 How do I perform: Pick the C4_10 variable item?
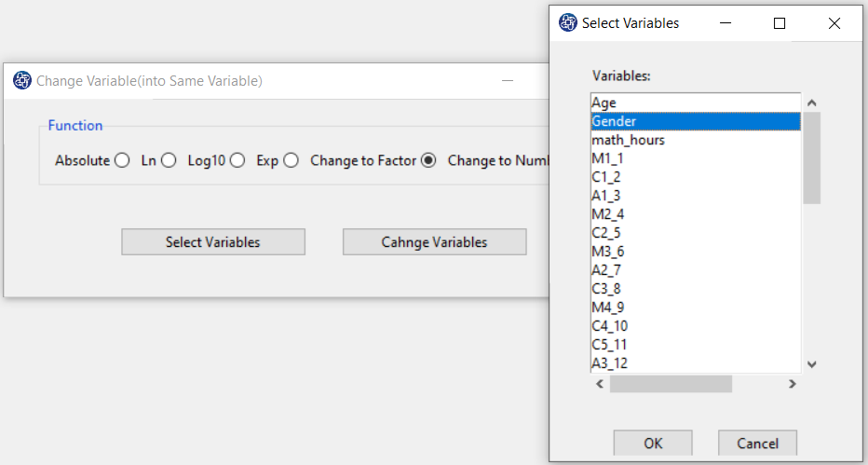click(x=696, y=326)
